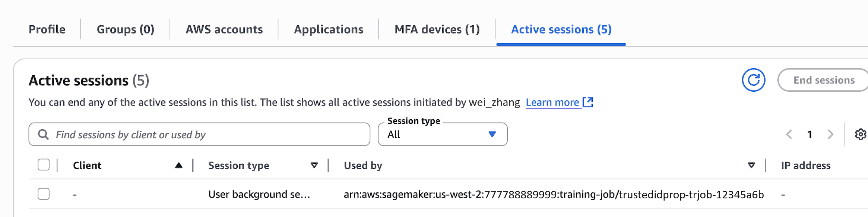Select all sessions header checkbox
This screenshot has height=217, width=868.
pos(44,165)
